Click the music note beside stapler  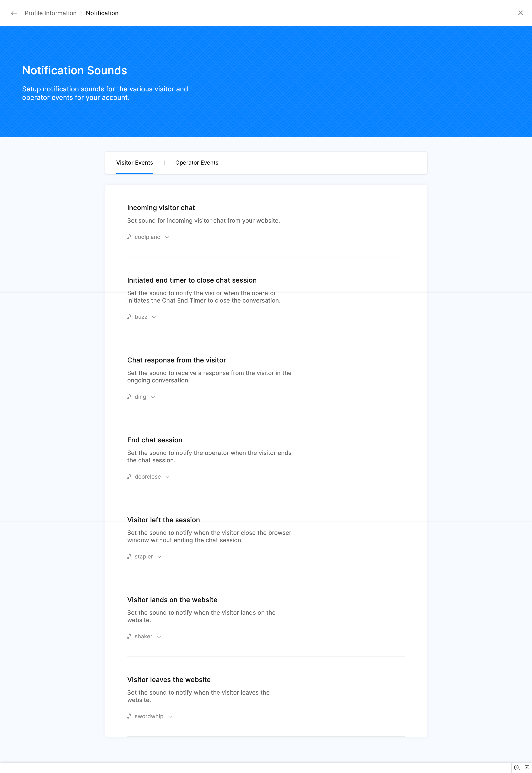(x=129, y=556)
